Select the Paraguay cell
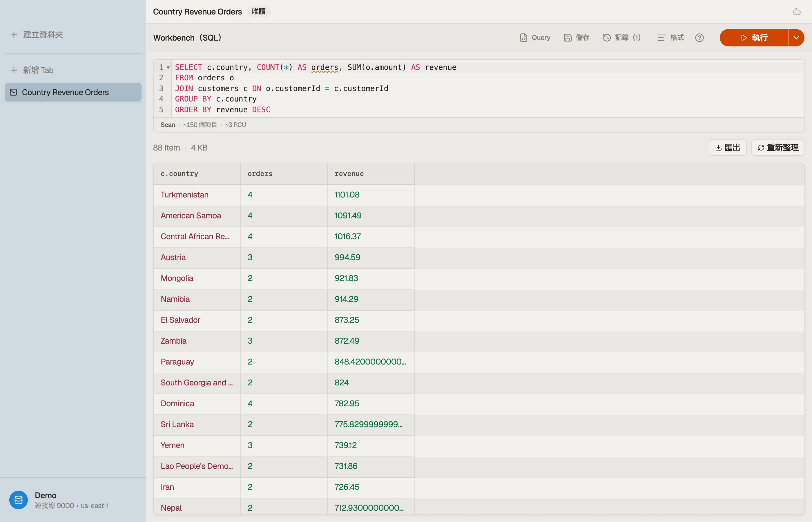 pos(197,362)
